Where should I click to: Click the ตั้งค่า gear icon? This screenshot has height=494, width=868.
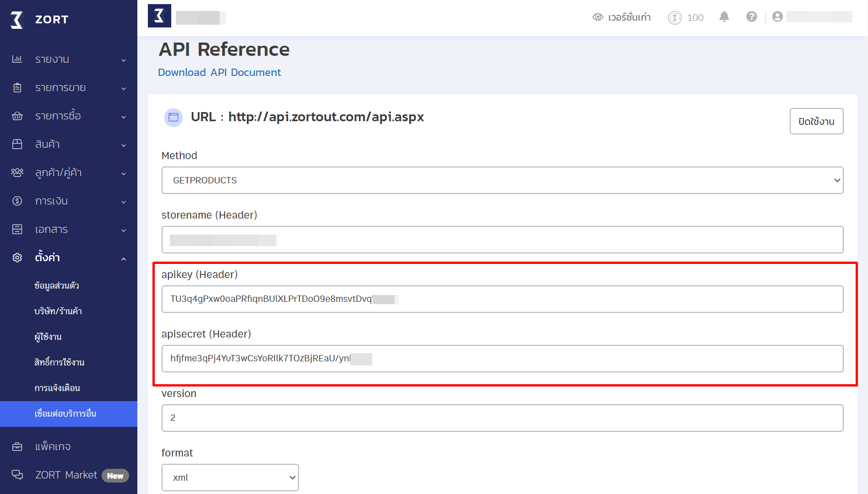click(17, 258)
